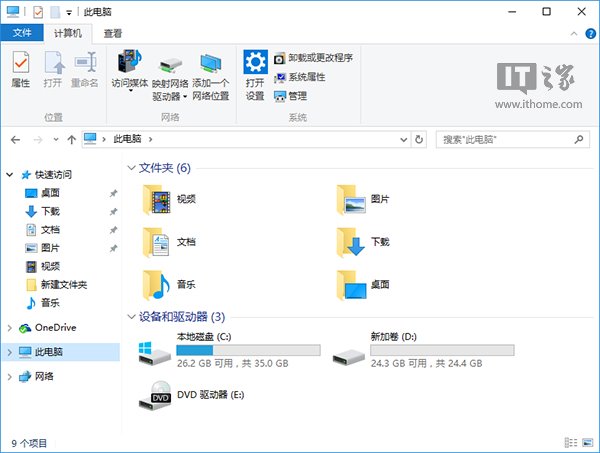This screenshot has height=453, width=600.
Task: Switch to the View (查看) ribbon tab
Action: pyautogui.click(x=113, y=33)
